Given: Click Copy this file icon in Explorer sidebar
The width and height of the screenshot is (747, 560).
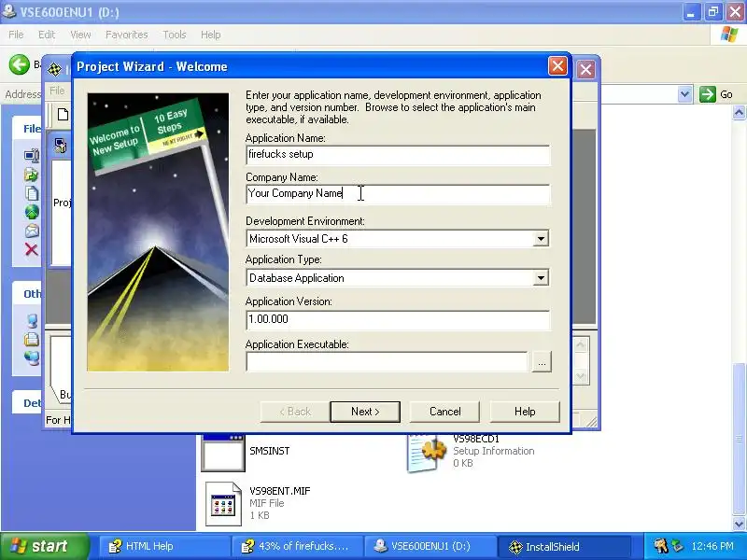Looking at the screenshot, I should [32, 193].
